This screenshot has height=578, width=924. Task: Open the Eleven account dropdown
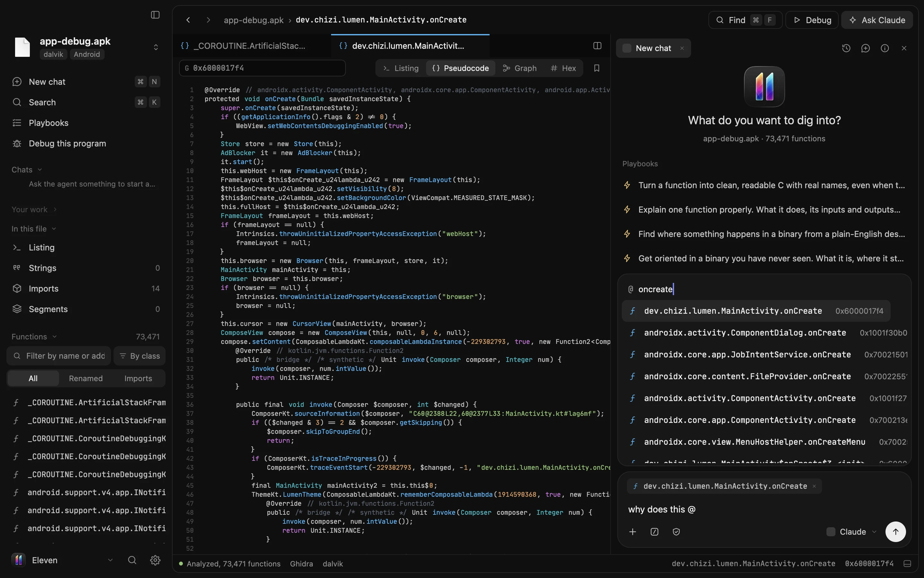click(x=63, y=560)
